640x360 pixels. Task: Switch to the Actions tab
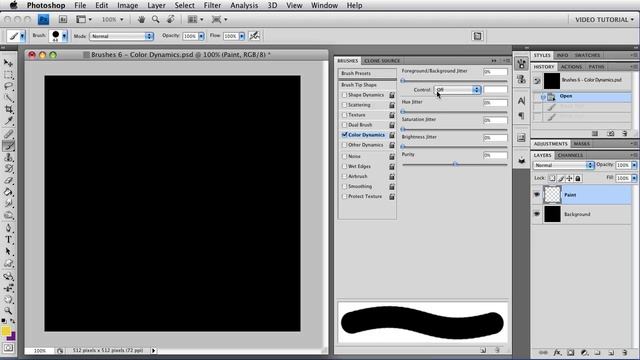(x=571, y=67)
